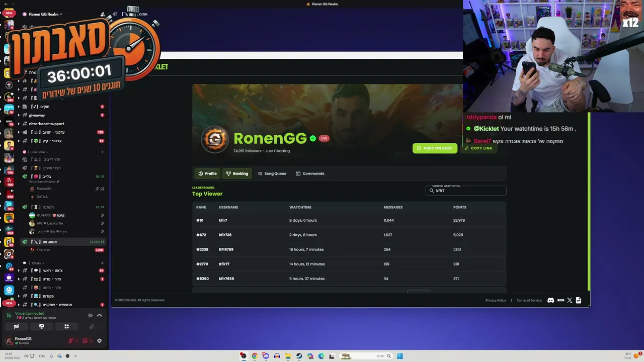Click the RonenGG user panel avatar

[x=9, y=341]
